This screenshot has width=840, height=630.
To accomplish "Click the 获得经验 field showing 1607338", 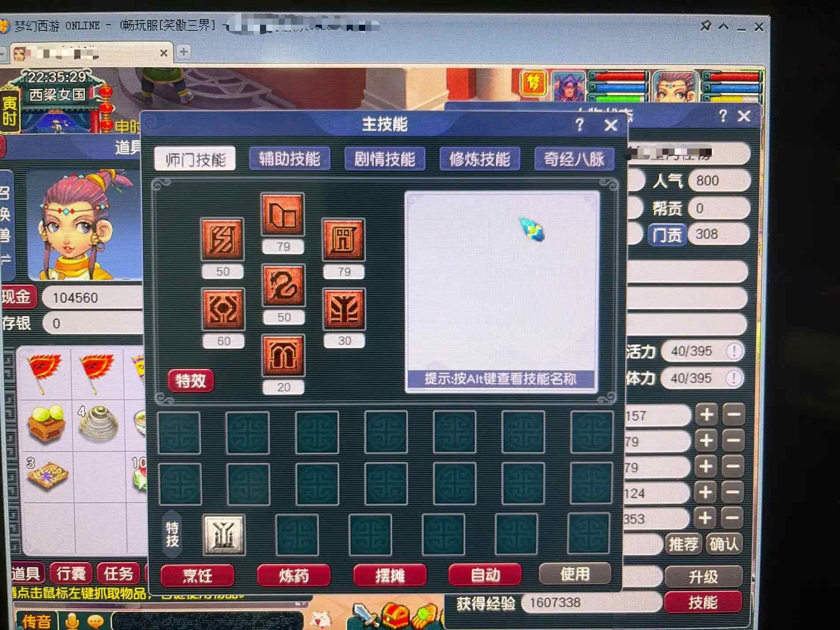I will [592, 603].
